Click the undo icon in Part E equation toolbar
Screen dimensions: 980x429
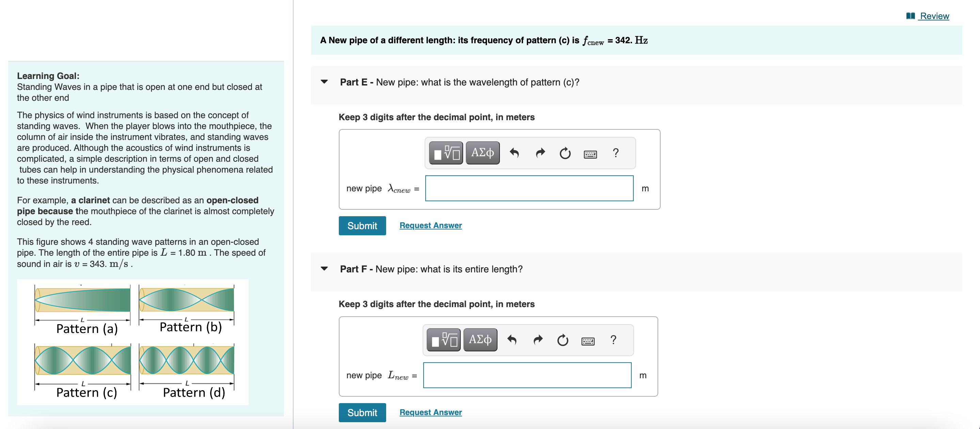(x=515, y=153)
